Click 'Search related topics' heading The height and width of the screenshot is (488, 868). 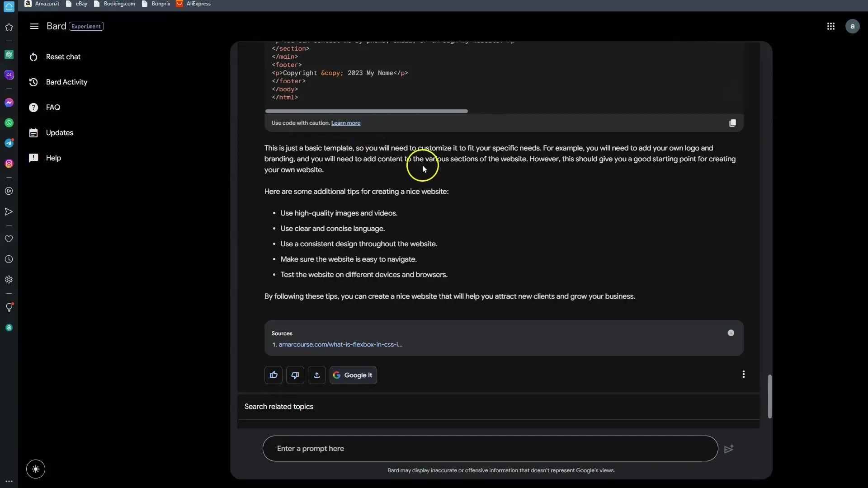coord(279,407)
